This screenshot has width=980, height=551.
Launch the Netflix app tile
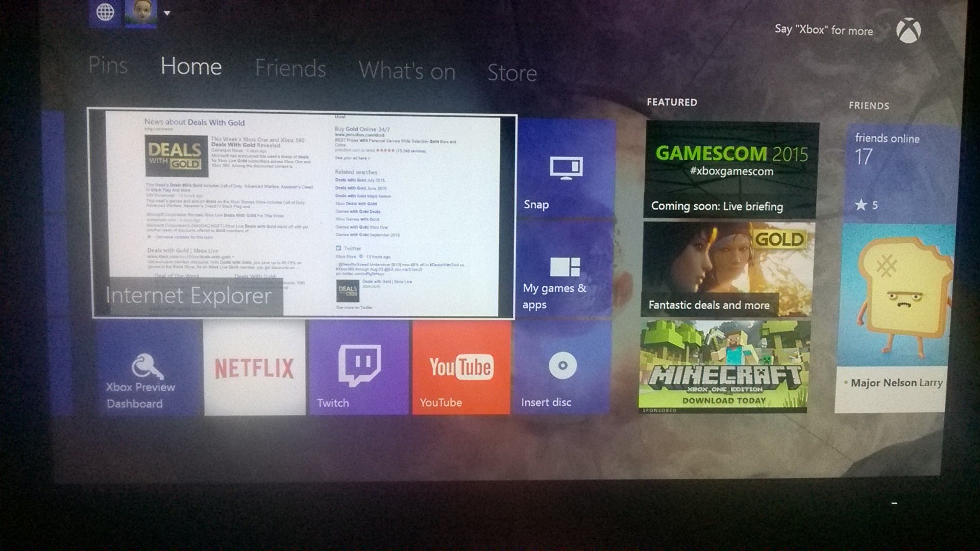click(x=255, y=368)
